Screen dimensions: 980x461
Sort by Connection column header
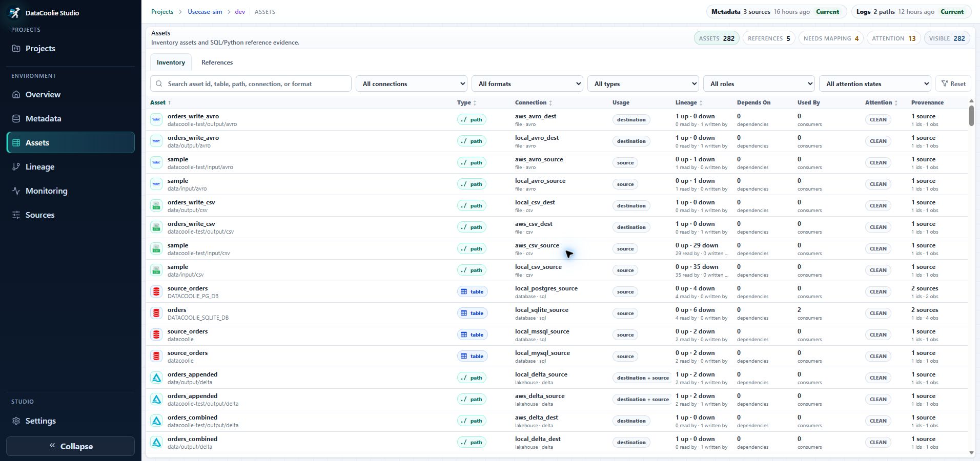534,102
